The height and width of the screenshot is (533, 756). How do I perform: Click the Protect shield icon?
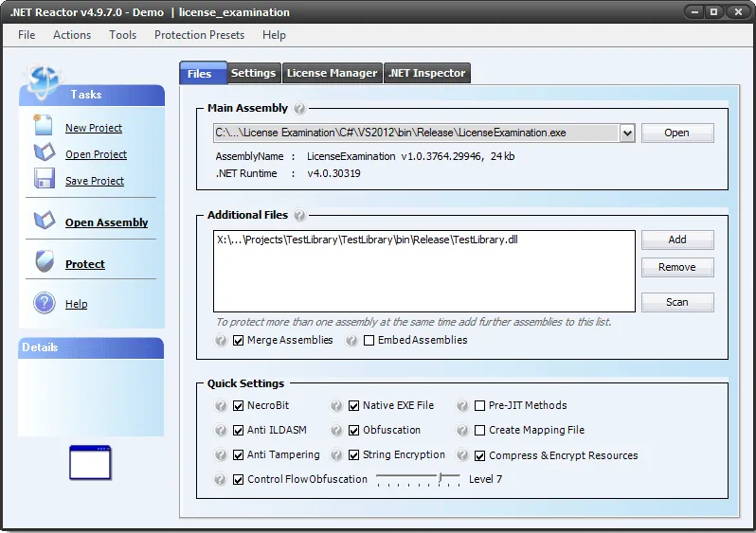[45, 261]
